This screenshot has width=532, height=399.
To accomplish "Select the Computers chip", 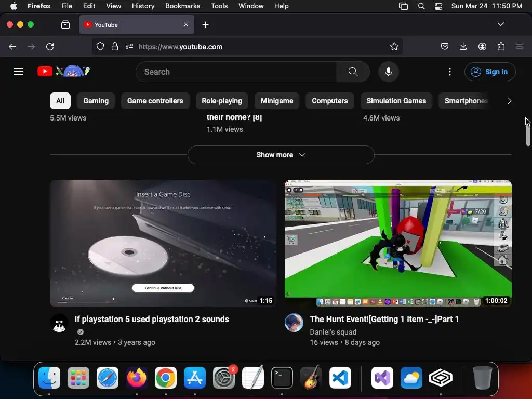I will (330, 101).
